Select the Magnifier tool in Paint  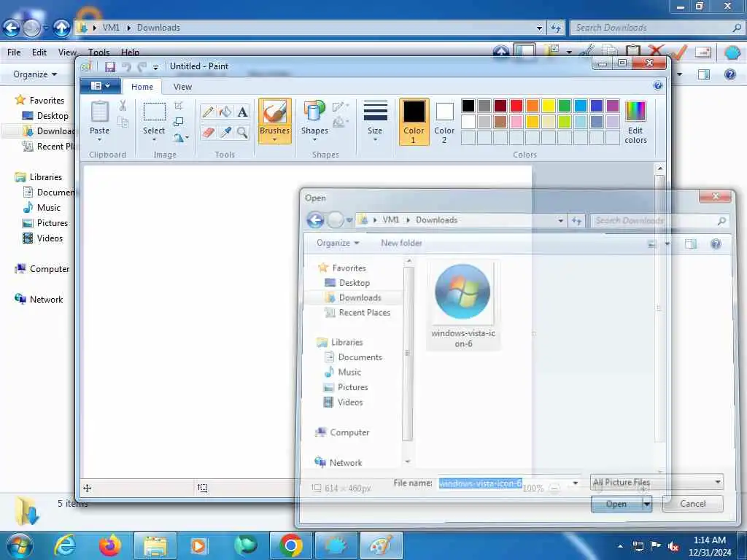(x=242, y=132)
